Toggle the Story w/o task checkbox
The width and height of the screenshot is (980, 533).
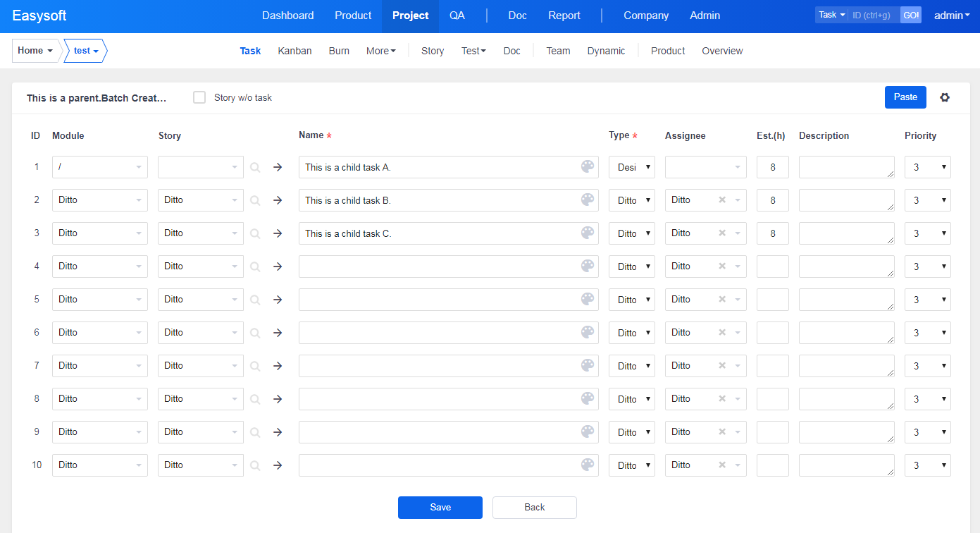(x=199, y=97)
